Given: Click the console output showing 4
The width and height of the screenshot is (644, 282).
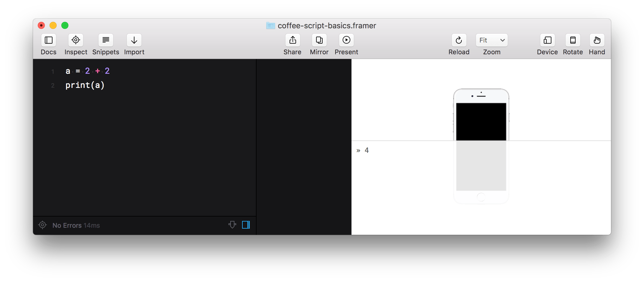Looking at the screenshot, I should (367, 150).
